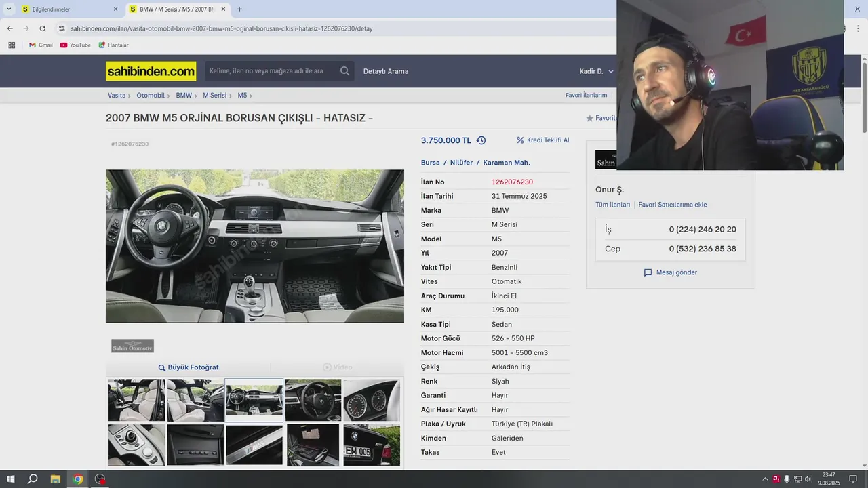868x488 pixels.
Task: Open Windows taskbar search
Action: (x=33, y=479)
